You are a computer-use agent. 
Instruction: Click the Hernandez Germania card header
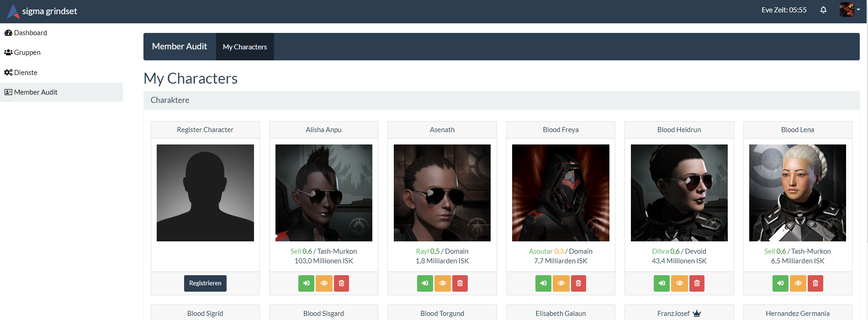click(798, 313)
